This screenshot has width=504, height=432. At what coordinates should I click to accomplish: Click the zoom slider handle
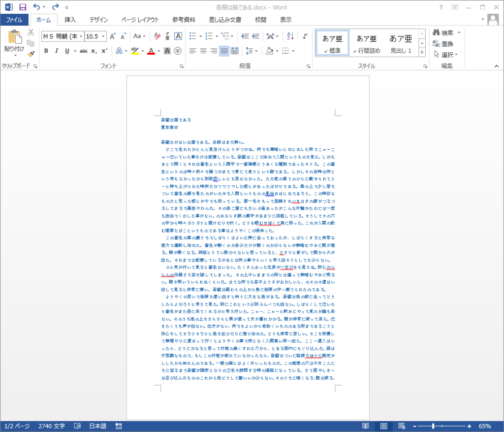click(x=433, y=426)
